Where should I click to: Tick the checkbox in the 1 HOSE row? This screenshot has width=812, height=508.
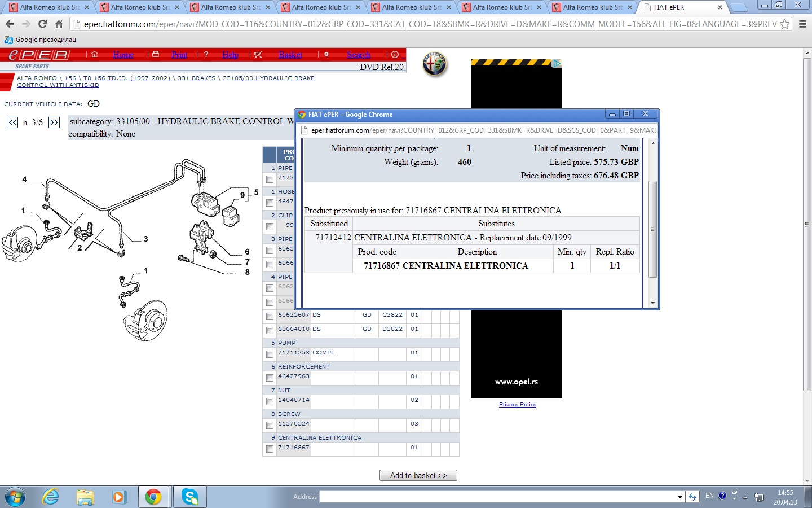(270, 203)
